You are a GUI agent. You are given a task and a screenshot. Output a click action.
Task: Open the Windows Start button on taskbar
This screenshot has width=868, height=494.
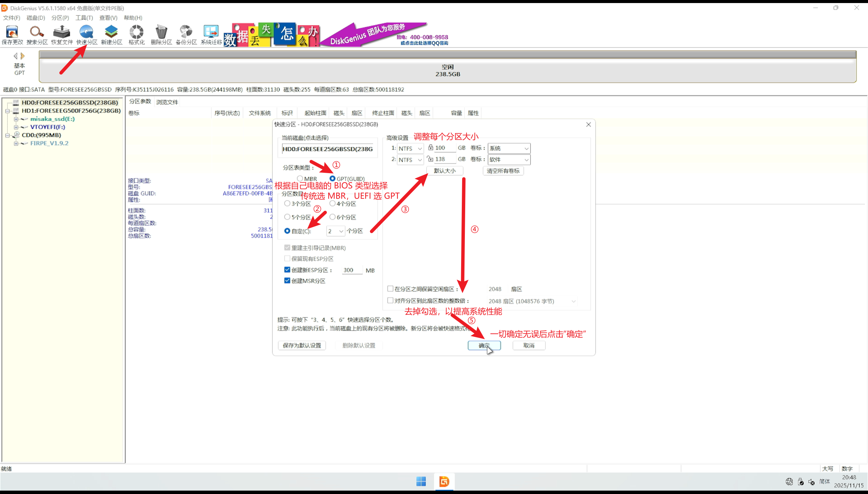421,481
